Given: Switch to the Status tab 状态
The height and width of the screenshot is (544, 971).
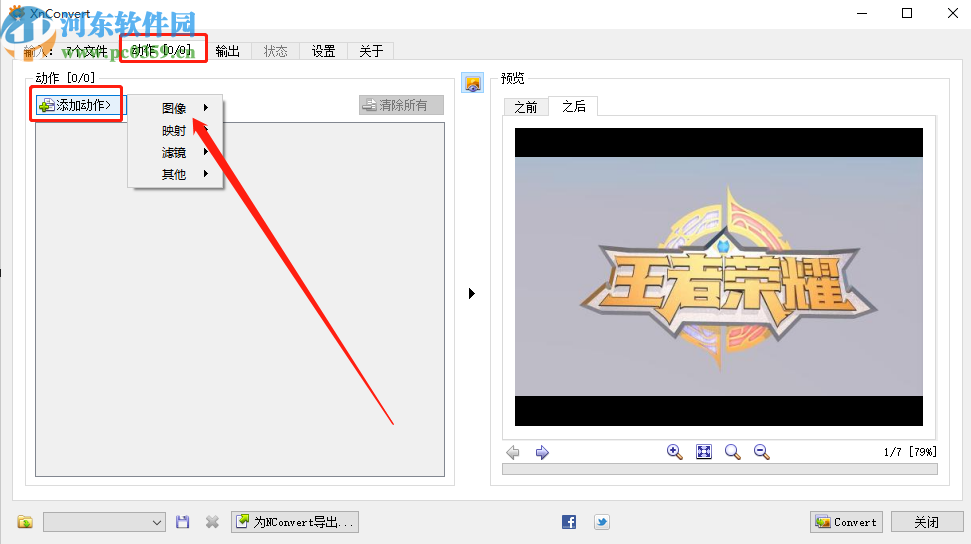Looking at the screenshot, I should click(x=276, y=51).
